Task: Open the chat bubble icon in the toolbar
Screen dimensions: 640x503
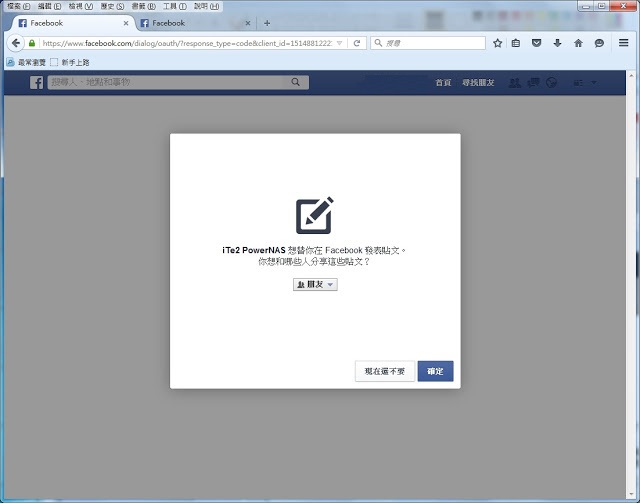Action: click(599, 43)
